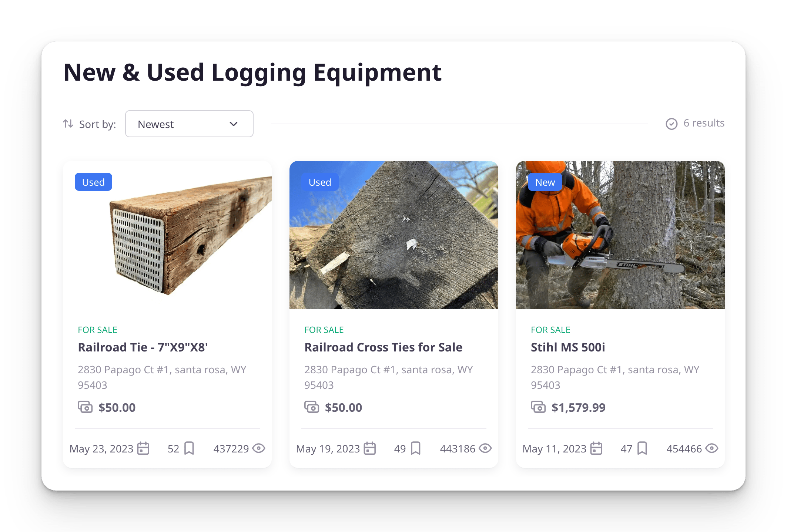The image size is (787, 532).
Task: Click the calendar icon next to May 11, 2023
Action: [x=596, y=448]
